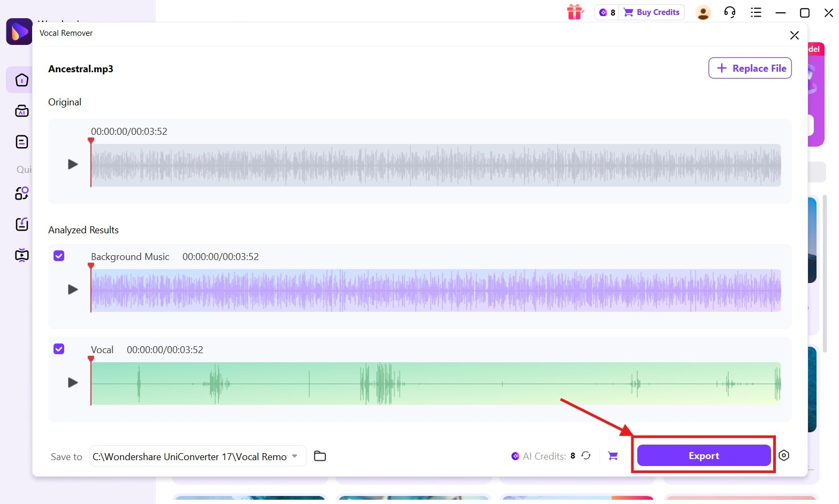Click the AI Credits label
839x504 pixels.
544,456
